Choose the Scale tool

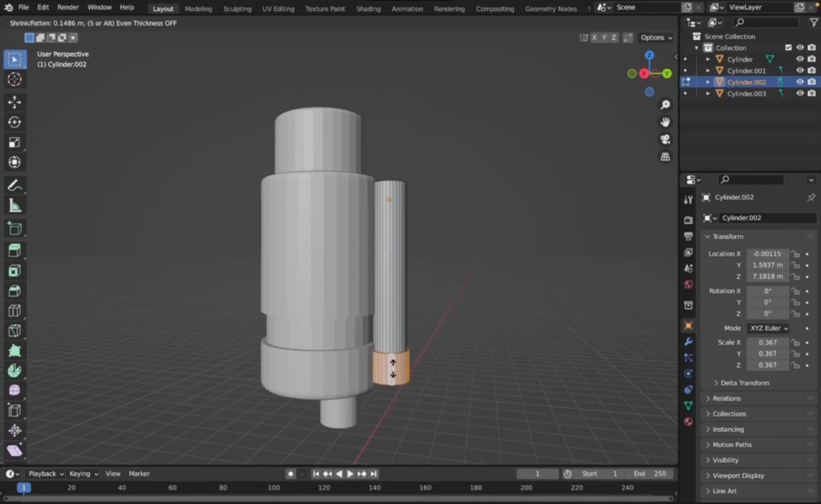tap(14, 143)
